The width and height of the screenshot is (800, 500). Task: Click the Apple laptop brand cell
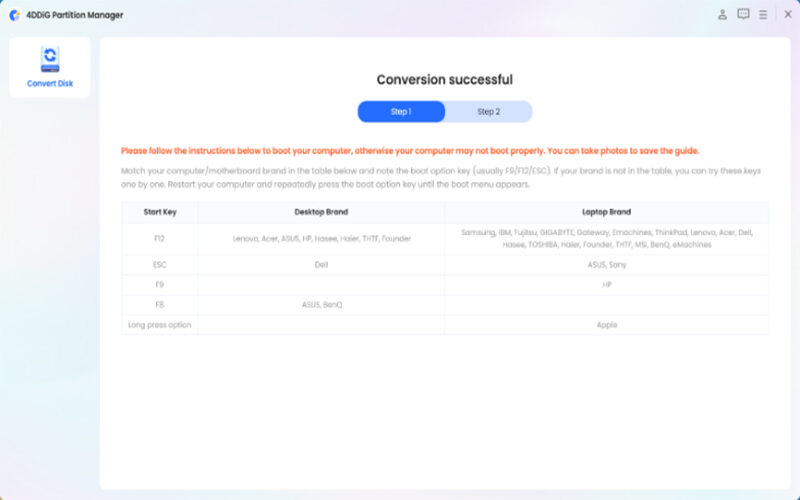(606, 325)
